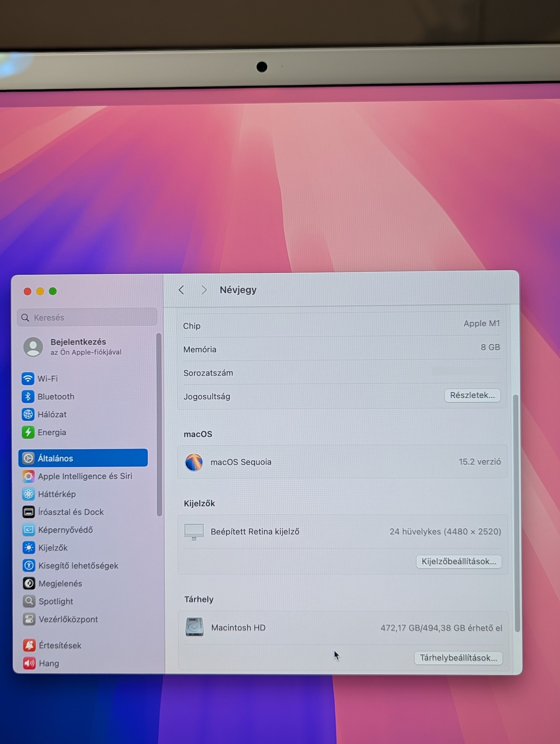Click the Memória row label
Image resolution: width=560 pixels, height=744 pixels.
click(200, 349)
